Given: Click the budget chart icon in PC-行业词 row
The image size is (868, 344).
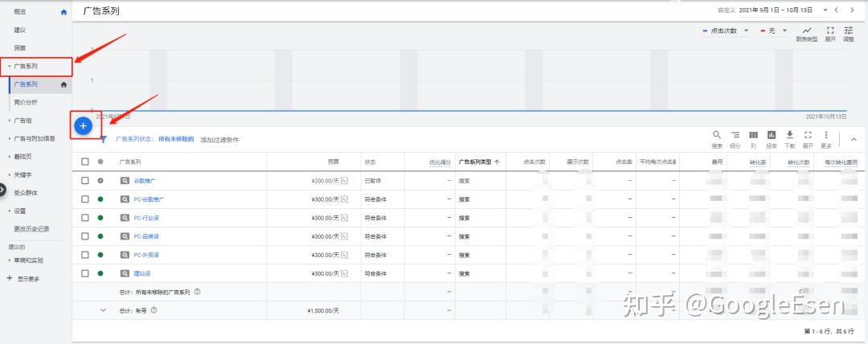Looking at the screenshot, I should [344, 218].
